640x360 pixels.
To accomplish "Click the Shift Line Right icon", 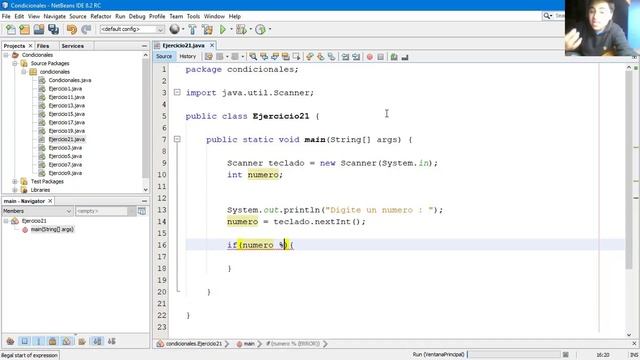I will tap(356, 57).
